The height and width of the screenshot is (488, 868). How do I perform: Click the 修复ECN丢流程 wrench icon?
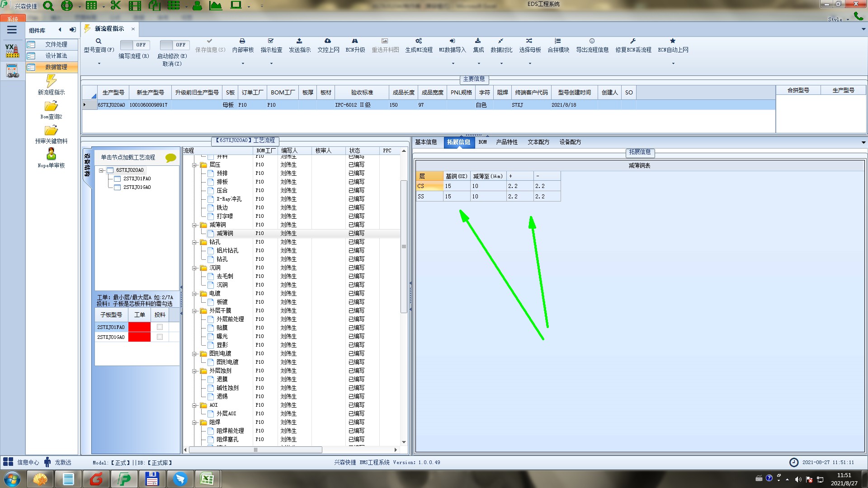(633, 41)
